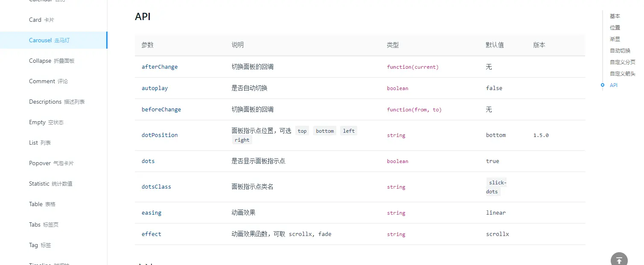Click the easing parameter name
The height and width of the screenshot is (265, 644).
[x=152, y=213]
